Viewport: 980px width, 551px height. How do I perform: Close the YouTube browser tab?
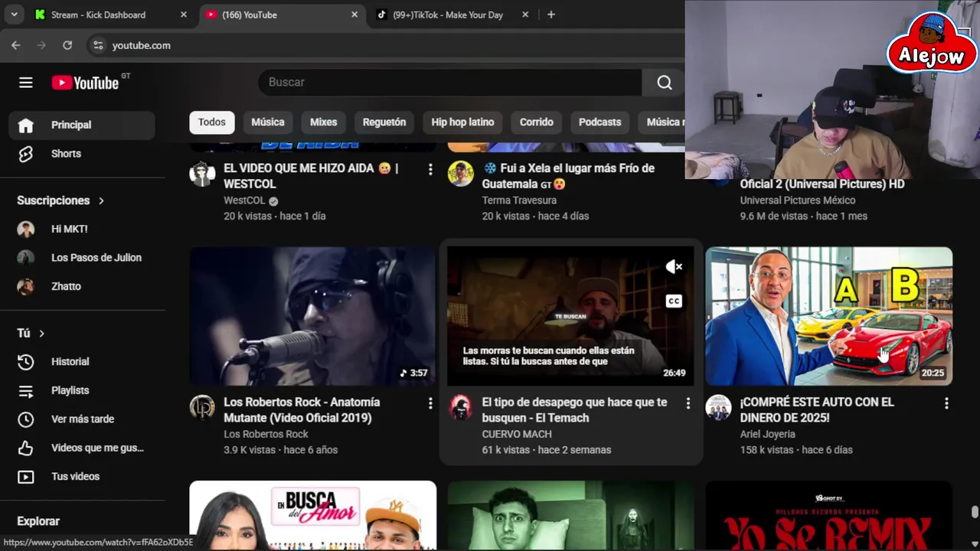pyautogui.click(x=354, y=15)
